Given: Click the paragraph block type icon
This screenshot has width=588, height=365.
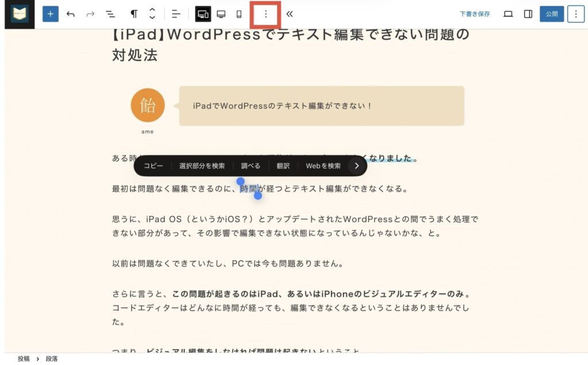Looking at the screenshot, I should 134,14.
